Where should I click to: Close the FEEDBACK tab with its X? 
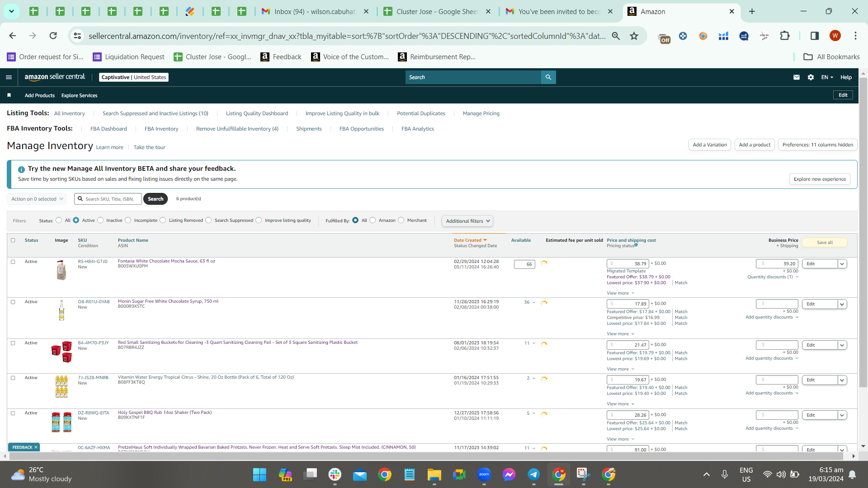click(36, 447)
